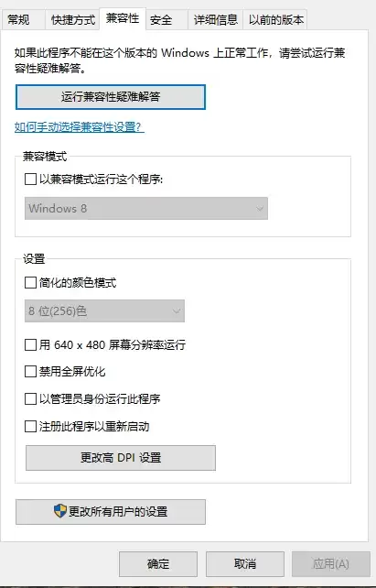Open the 以前的版本 tab
Viewport: 376px width, 588px height.
275,19
